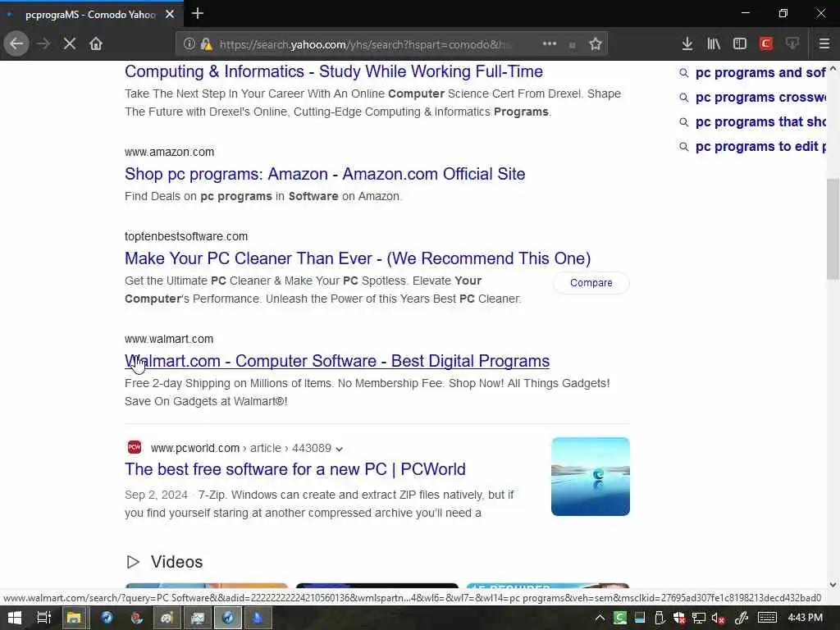Show site information via the circled i icon
The width and height of the screenshot is (840, 630).
pyautogui.click(x=189, y=44)
